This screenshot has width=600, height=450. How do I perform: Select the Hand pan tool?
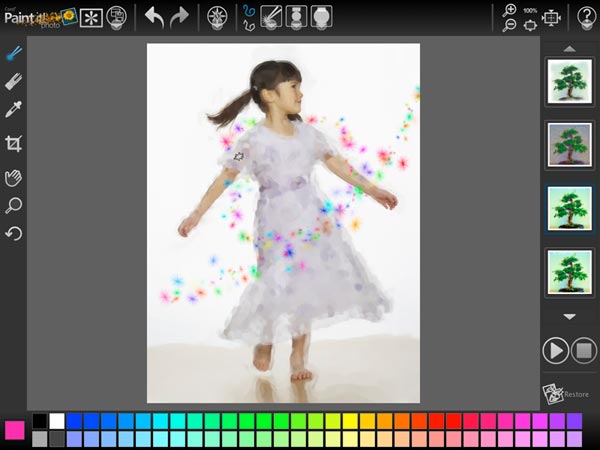pyautogui.click(x=14, y=177)
